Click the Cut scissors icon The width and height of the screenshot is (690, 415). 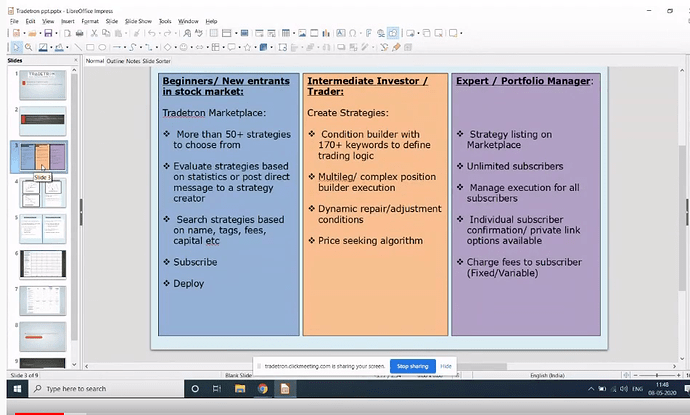[x=94, y=33]
